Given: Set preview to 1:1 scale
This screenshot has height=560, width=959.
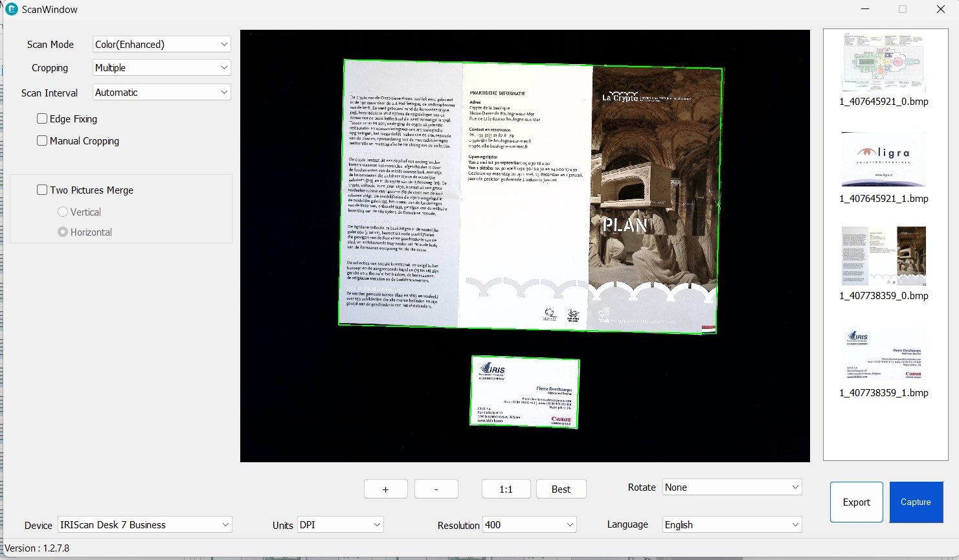Looking at the screenshot, I should tap(506, 489).
